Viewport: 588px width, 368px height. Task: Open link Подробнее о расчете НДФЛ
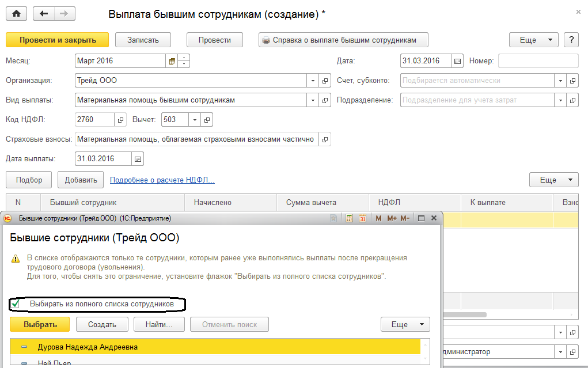(162, 180)
